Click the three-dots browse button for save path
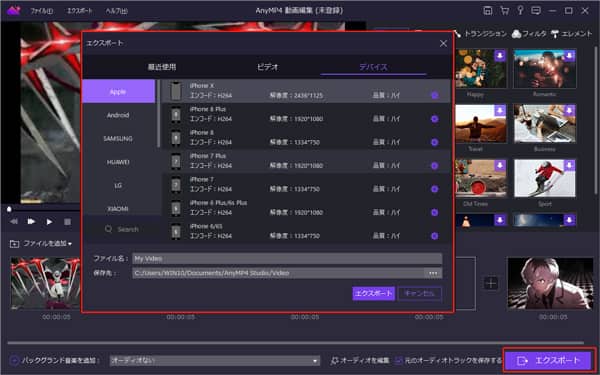600x375 pixels. pyautogui.click(x=433, y=273)
